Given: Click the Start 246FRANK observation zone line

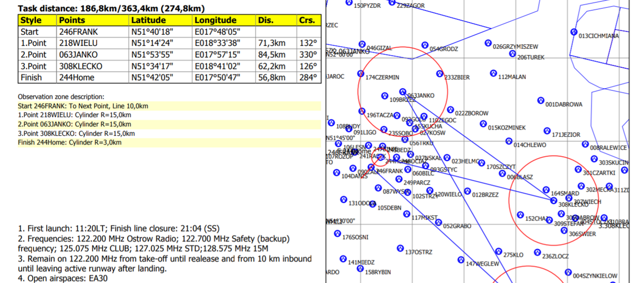Looking at the screenshot, I should [x=83, y=106].
